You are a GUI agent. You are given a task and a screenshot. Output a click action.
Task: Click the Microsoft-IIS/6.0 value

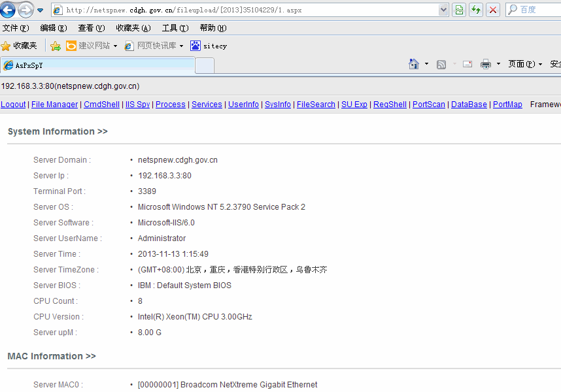(x=166, y=223)
